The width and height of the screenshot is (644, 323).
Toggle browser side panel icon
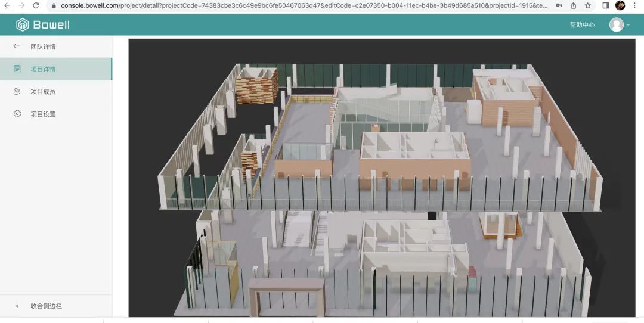point(605,5)
